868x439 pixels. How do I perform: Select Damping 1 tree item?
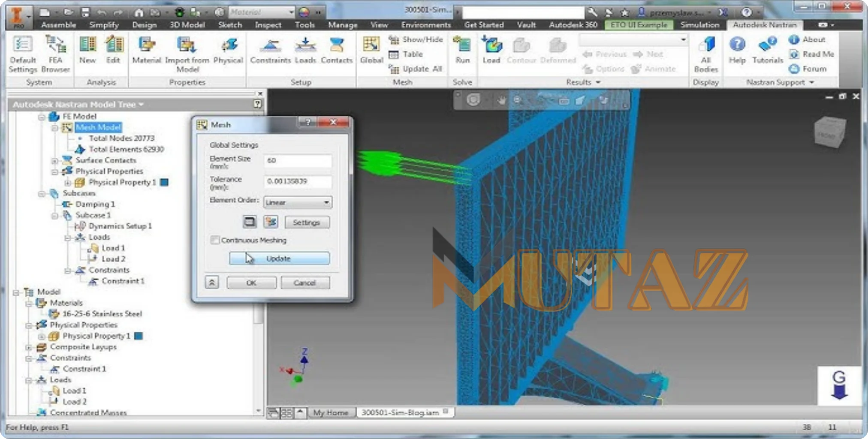click(95, 204)
